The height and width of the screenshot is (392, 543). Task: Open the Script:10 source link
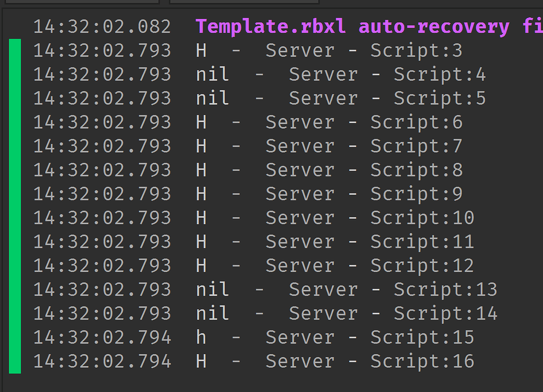(422, 218)
